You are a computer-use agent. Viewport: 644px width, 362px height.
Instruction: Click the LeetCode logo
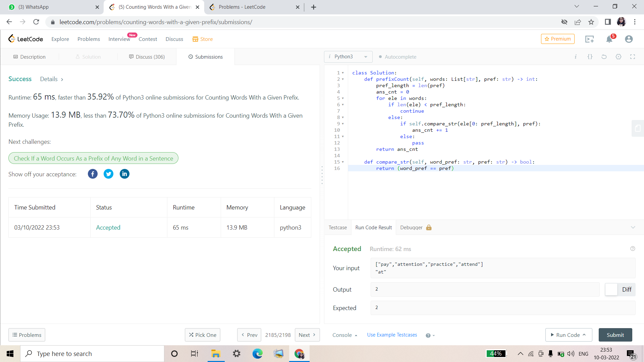[x=25, y=39]
